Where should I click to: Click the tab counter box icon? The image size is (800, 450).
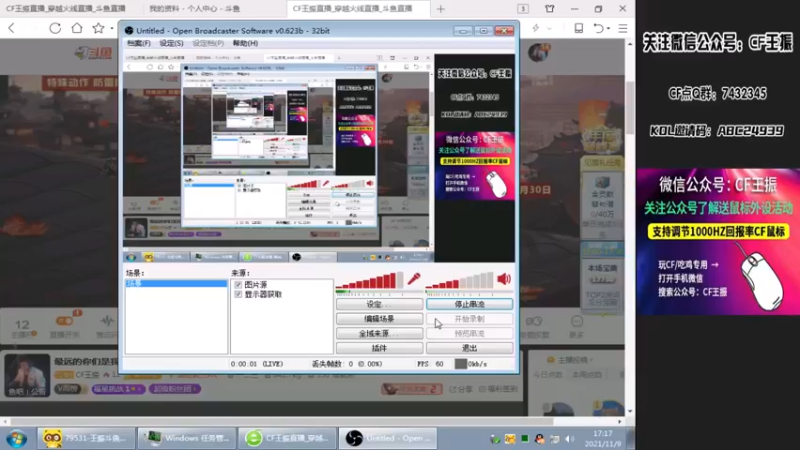pos(523,9)
